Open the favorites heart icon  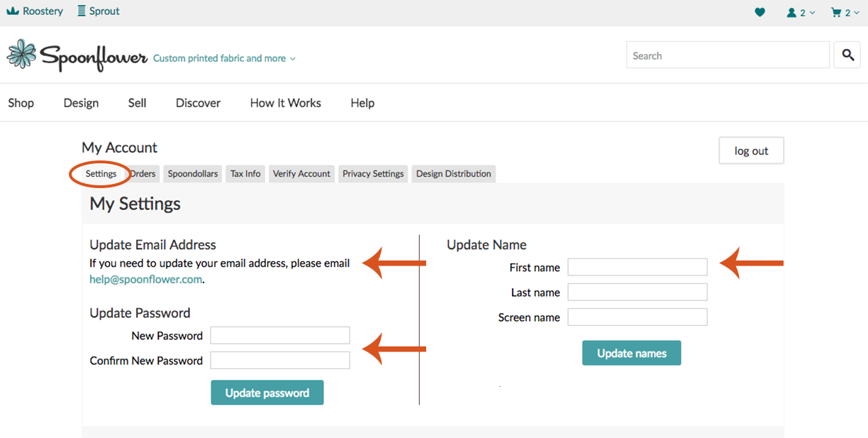pyautogui.click(x=759, y=12)
